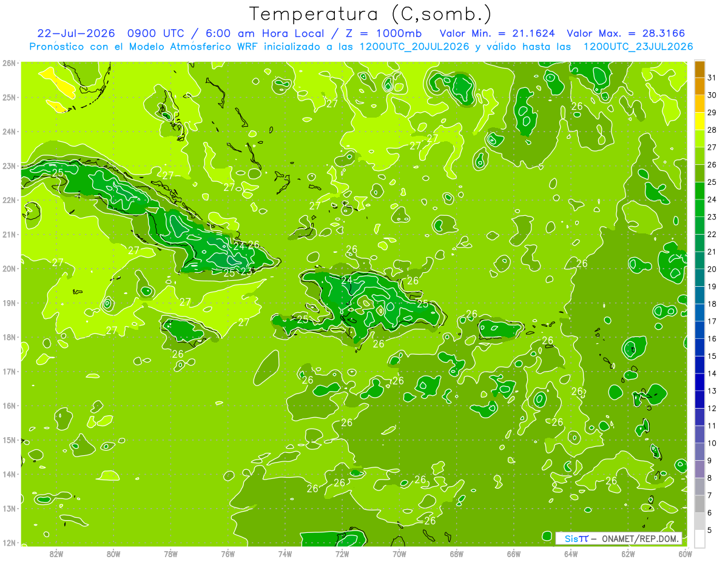Click the blue "Sisπ" logo text
The width and height of the screenshot is (728, 562).
pos(576,538)
